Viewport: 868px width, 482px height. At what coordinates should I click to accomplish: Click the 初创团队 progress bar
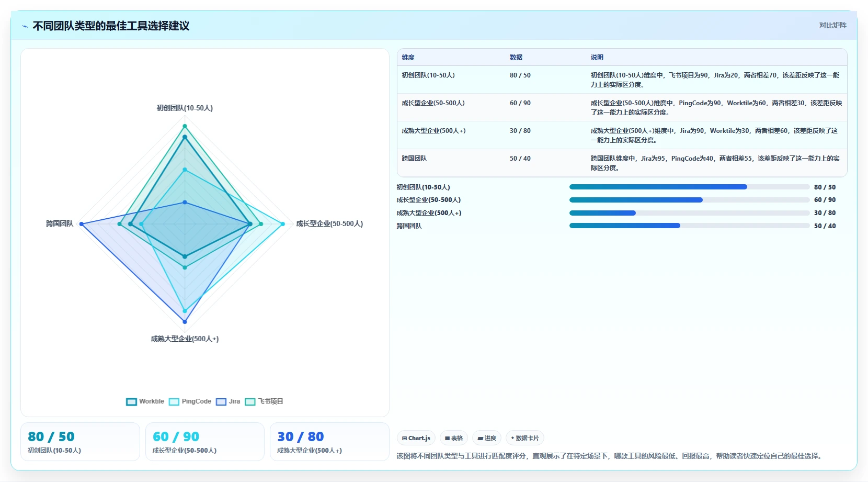tap(689, 187)
